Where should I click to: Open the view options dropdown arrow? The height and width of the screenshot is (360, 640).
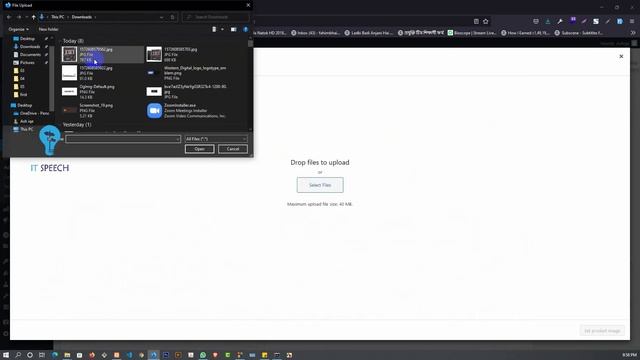click(222, 29)
